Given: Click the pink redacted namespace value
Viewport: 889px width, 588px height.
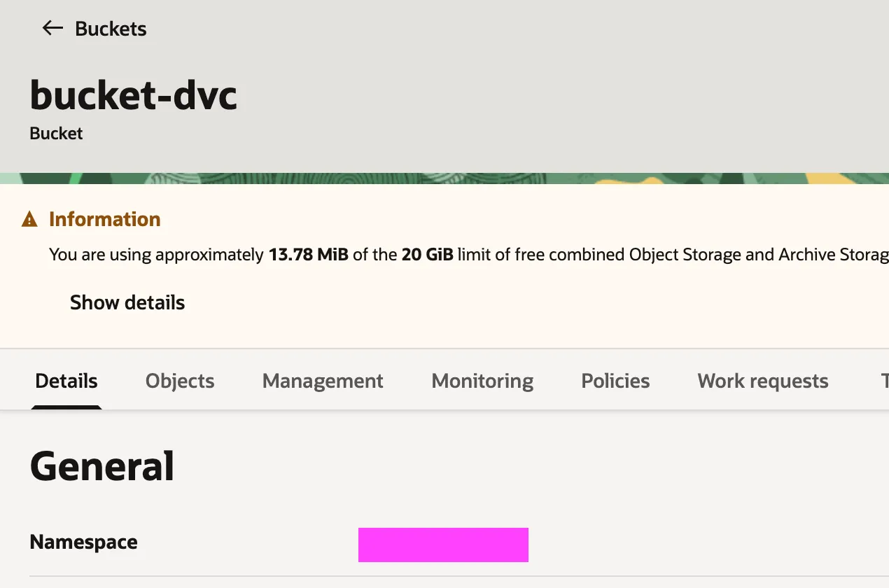Looking at the screenshot, I should point(443,545).
